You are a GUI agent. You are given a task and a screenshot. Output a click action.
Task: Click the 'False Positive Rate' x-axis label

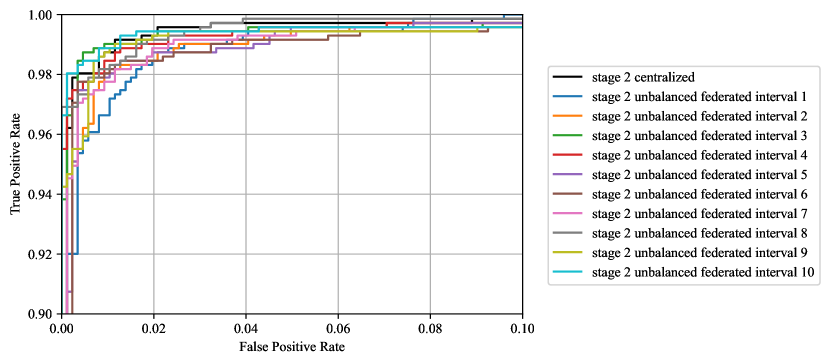click(x=292, y=348)
